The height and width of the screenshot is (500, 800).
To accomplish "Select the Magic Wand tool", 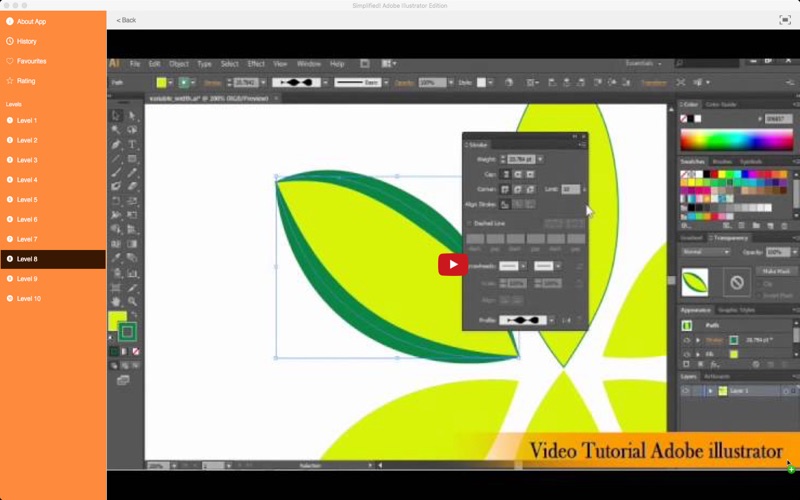I will [116, 130].
